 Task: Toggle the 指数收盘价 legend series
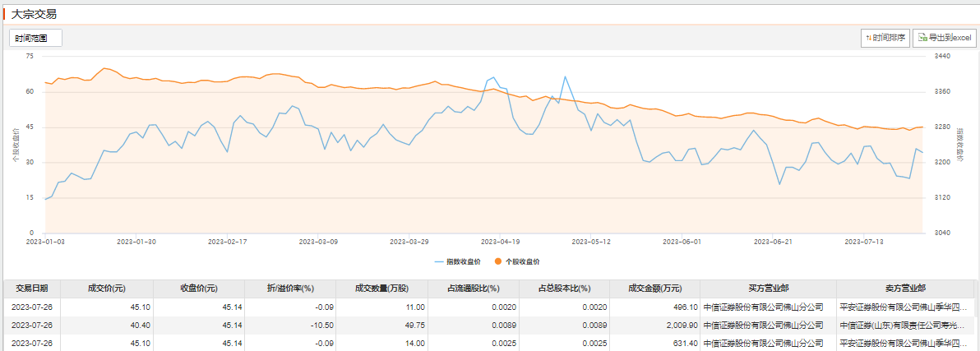tap(457, 261)
